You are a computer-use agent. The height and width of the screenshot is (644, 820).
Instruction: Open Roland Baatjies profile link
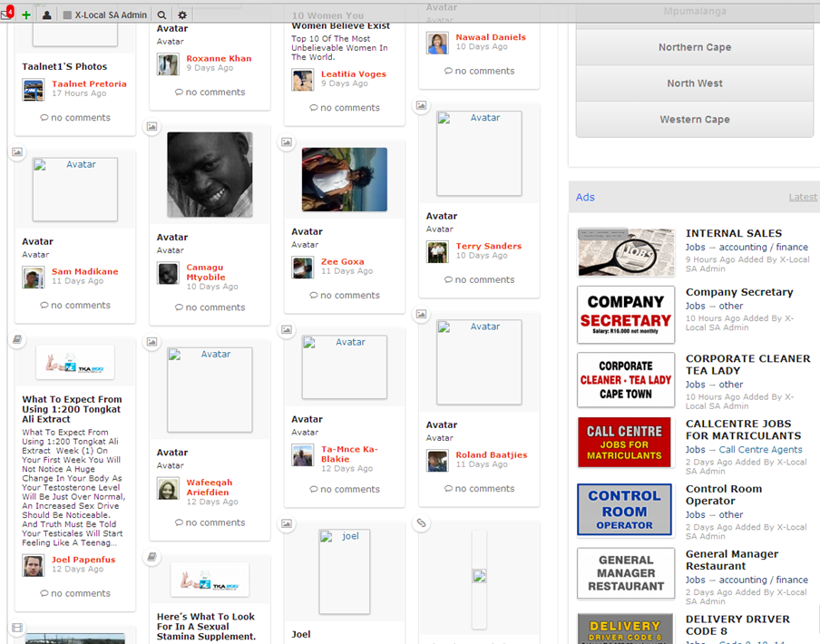491,454
